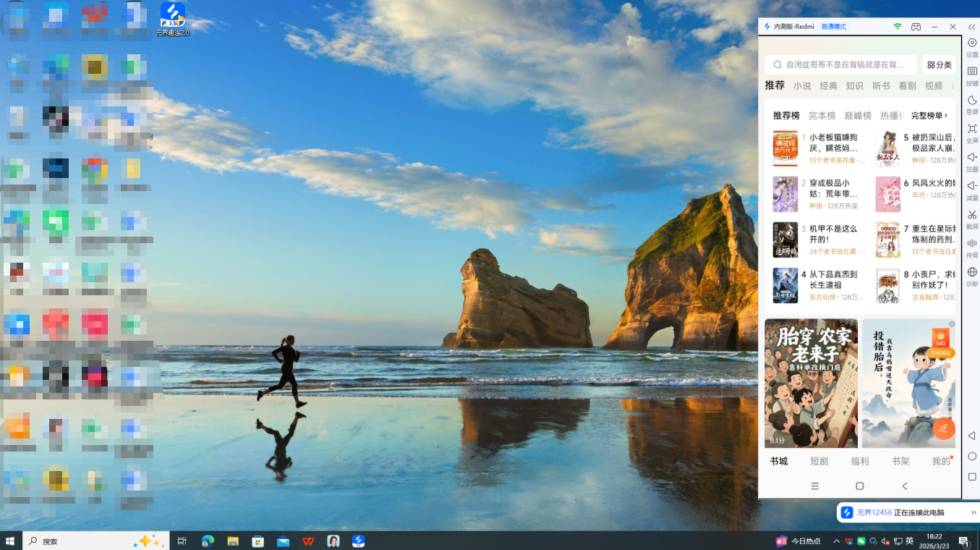This screenshot has height=550, width=980.
Task: Enter fullscreen using the 全屏 icon
Action: [x=972, y=129]
